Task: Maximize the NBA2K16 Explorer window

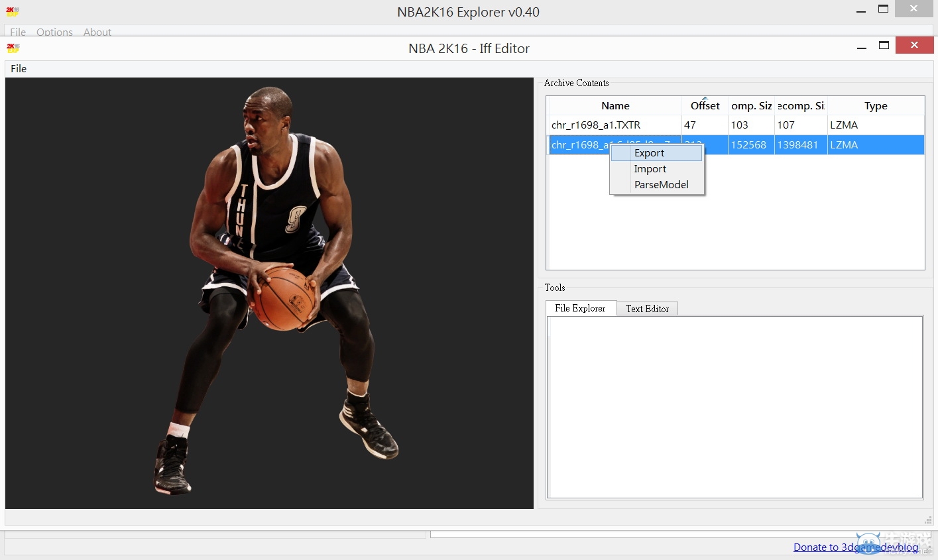Action: click(883, 9)
